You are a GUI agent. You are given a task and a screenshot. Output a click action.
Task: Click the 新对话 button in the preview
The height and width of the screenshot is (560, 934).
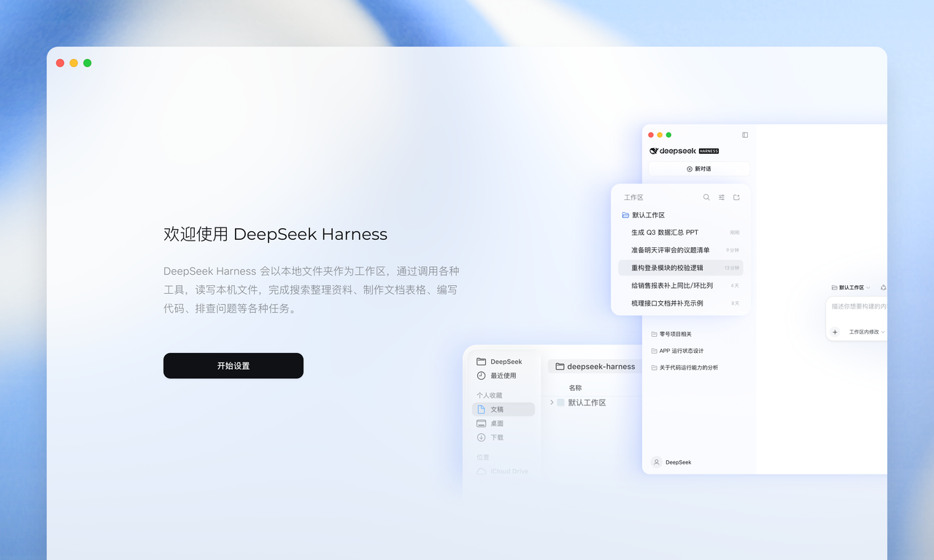tap(699, 168)
